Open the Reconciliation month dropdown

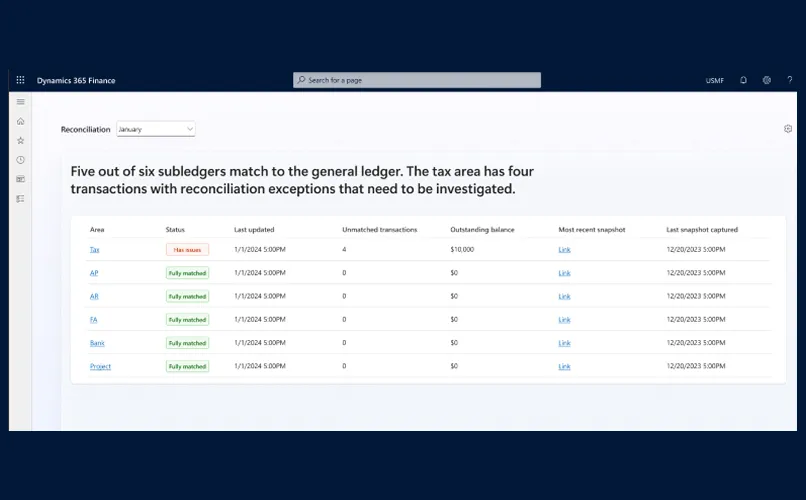[x=156, y=129]
